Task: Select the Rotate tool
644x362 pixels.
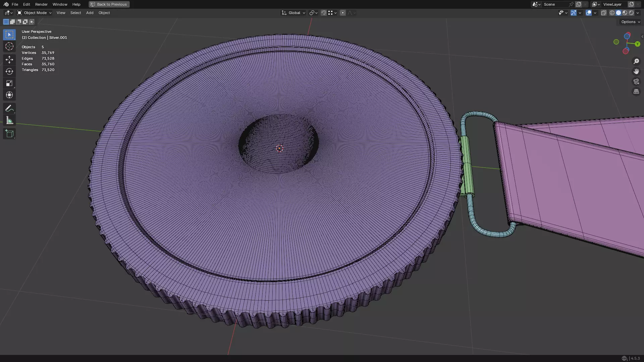Action: (9, 71)
